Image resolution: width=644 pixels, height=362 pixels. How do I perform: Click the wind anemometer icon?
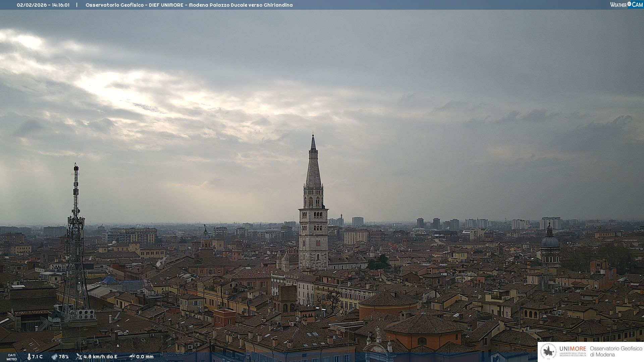(x=79, y=357)
